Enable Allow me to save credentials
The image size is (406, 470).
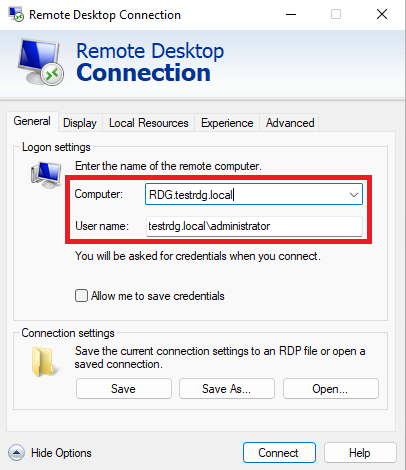tap(81, 296)
